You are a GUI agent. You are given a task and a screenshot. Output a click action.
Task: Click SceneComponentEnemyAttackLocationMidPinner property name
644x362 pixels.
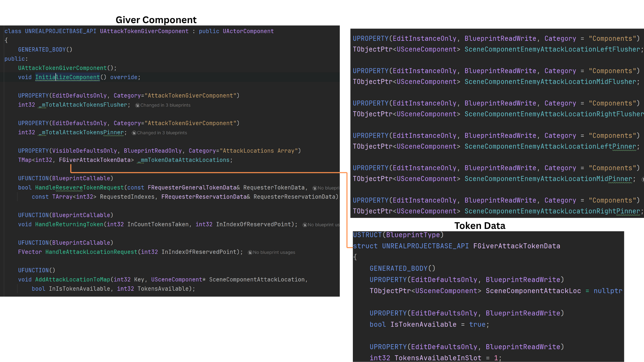coord(548,179)
